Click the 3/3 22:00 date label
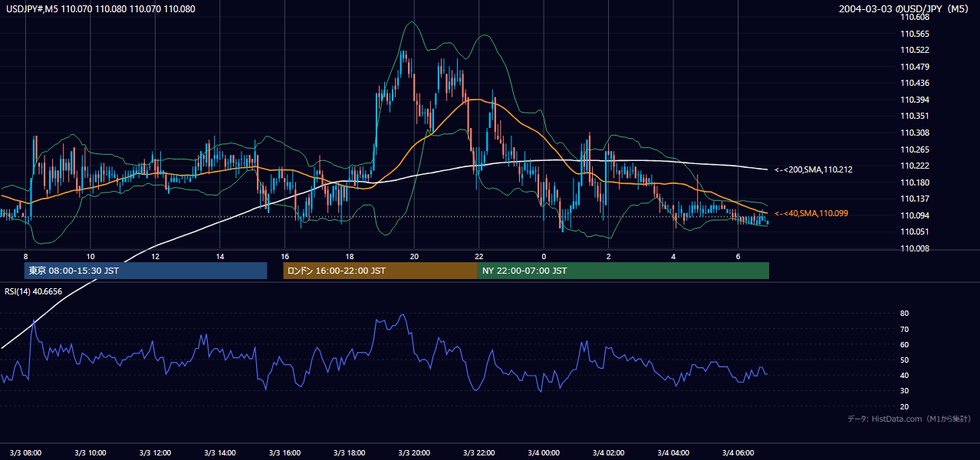Image resolution: width=980 pixels, height=460 pixels. 478,452
